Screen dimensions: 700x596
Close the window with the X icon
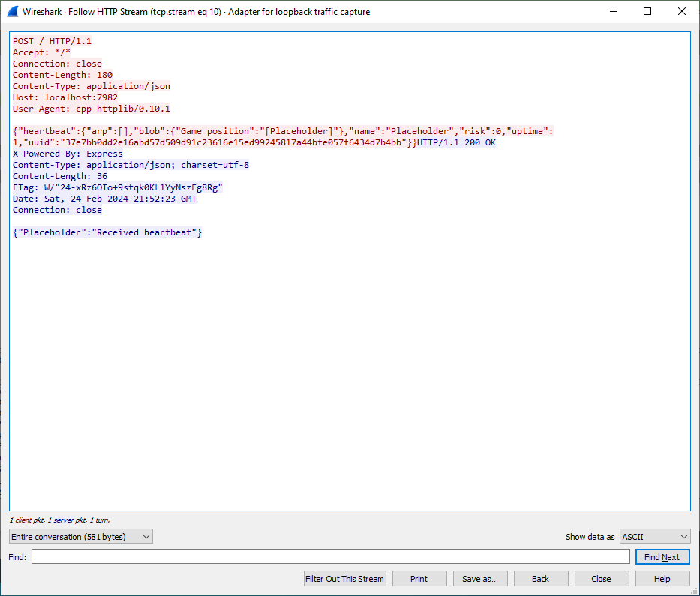pos(682,12)
